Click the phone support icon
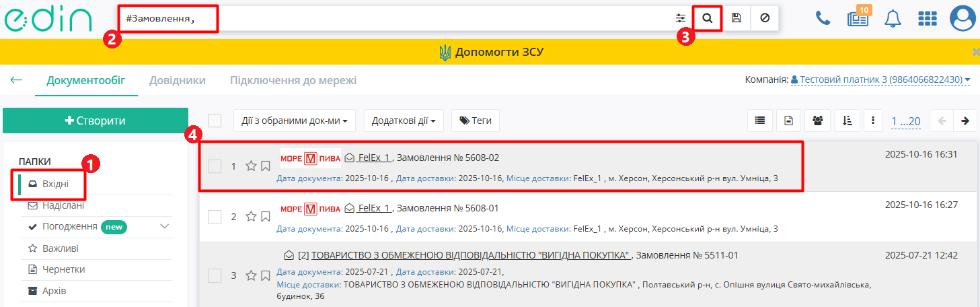980x307 pixels. tap(823, 18)
